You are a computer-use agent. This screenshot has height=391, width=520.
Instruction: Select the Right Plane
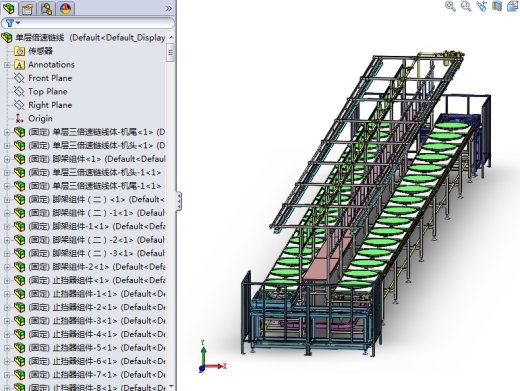tap(50, 105)
